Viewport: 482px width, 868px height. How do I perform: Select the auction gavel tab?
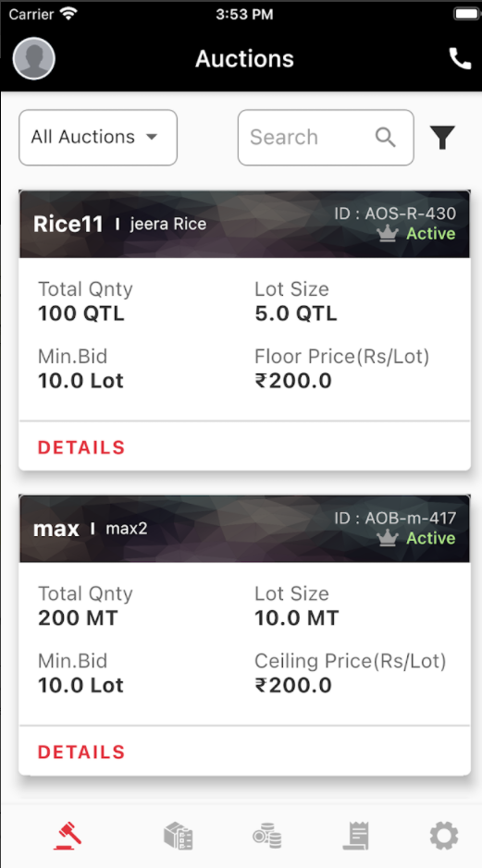[x=68, y=836]
